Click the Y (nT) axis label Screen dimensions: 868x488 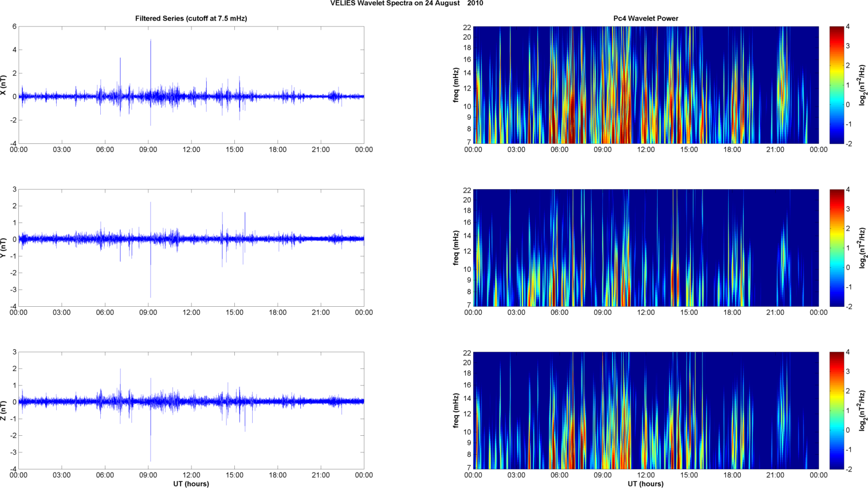3,248
